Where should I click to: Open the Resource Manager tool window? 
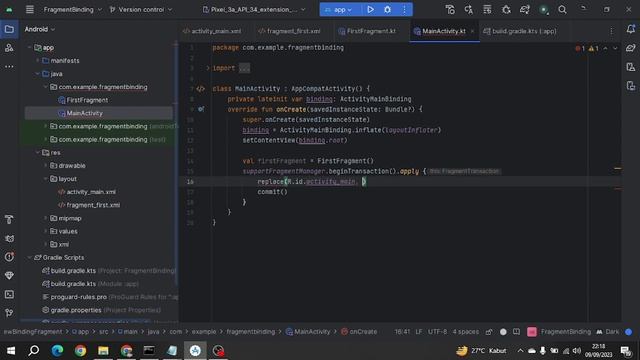click(9, 48)
